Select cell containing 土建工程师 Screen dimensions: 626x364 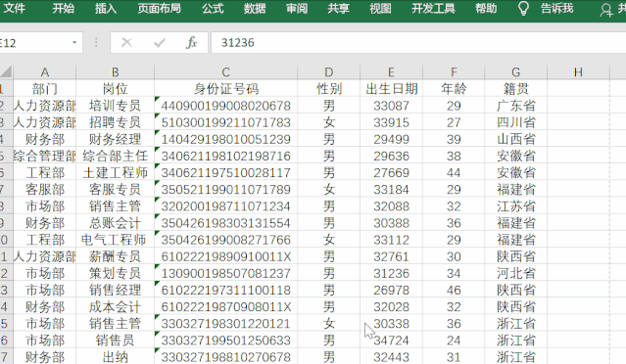[x=115, y=172]
